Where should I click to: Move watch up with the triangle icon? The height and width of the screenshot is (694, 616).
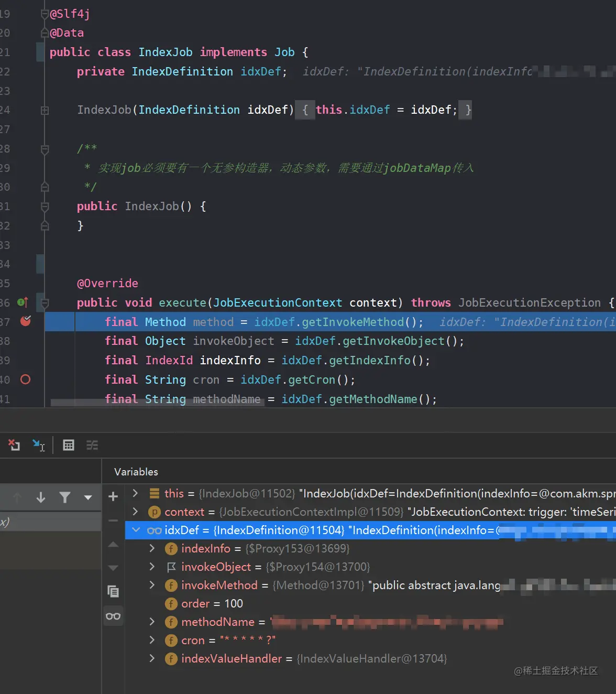point(113,545)
